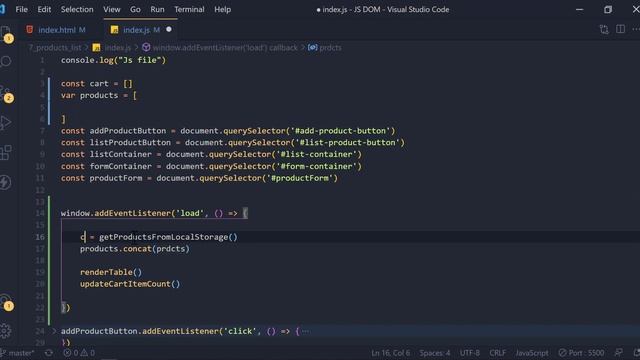Click on console.log("Js file") line
Viewport: 640px width, 360px height.
pyautogui.click(x=113, y=60)
